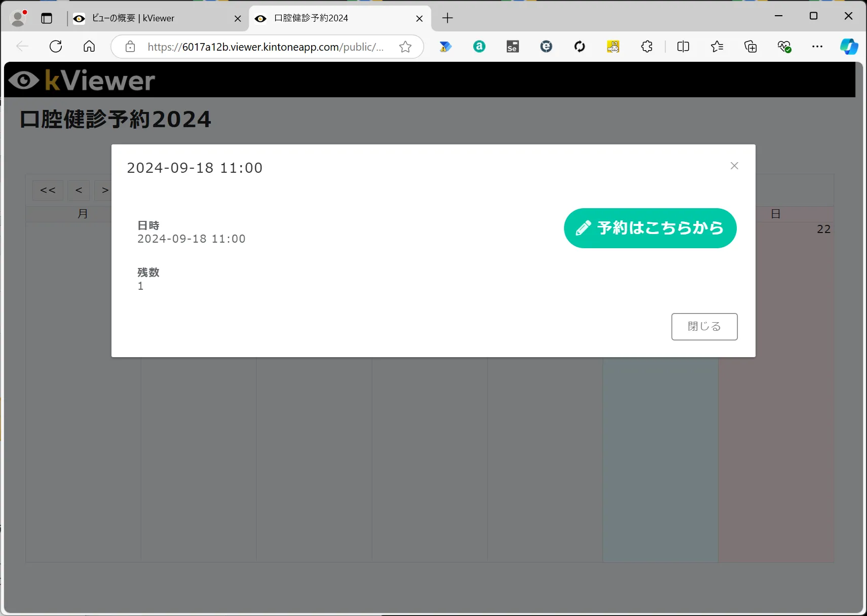This screenshot has width=867, height=616.
Task: Toggle split screen view
Action: [683, 47]
